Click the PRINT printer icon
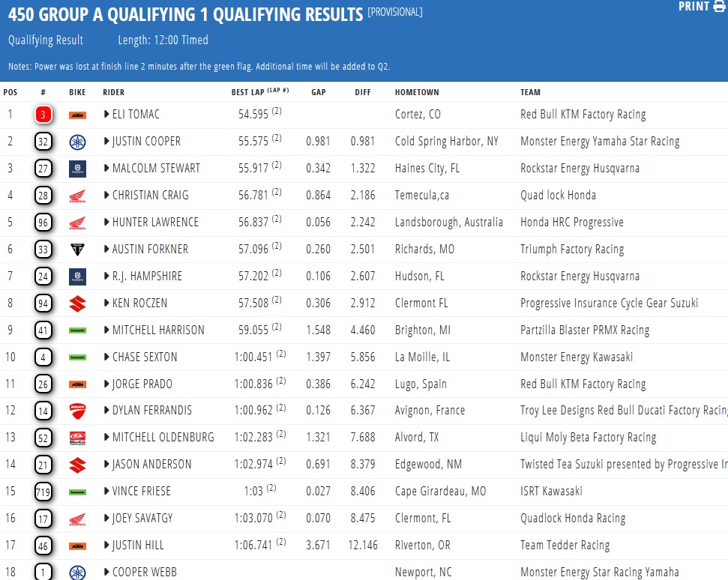 tap(719, 7)
